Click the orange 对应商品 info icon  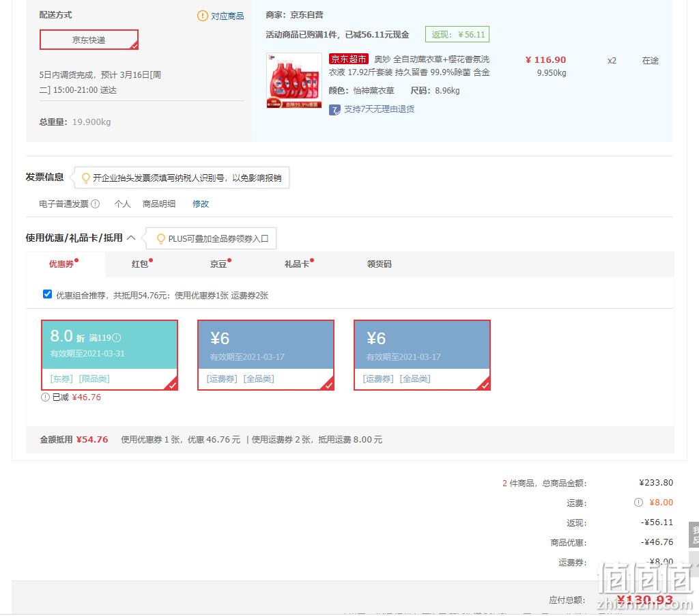click(202, 16)
